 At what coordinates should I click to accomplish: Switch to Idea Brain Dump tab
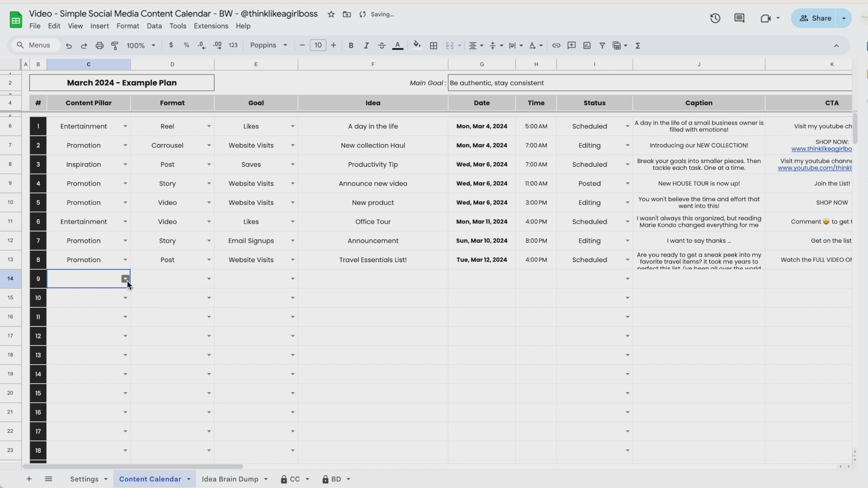pos(230,479)
